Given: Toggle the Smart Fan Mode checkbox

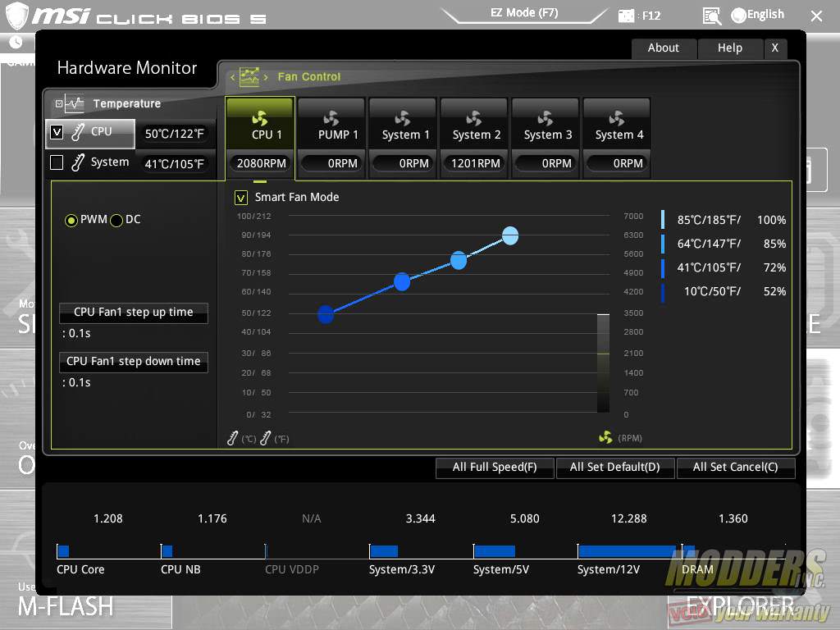Looking at the screenshot, I should point(240,198).
